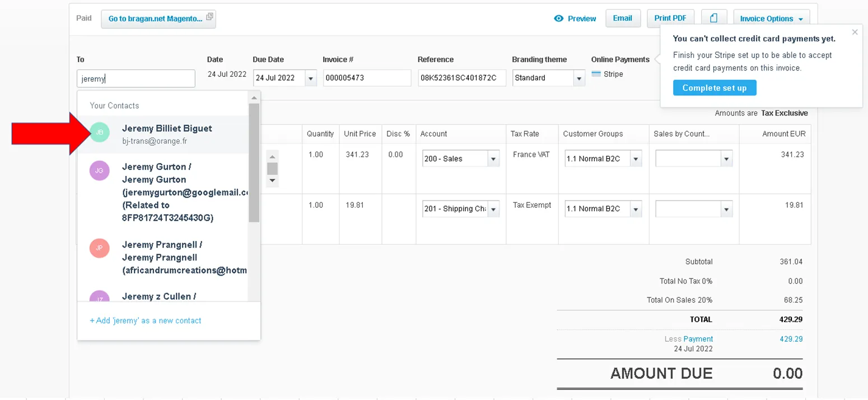
Task: Click description scroll up arrow in first row
Action: [x=273, y=157]
